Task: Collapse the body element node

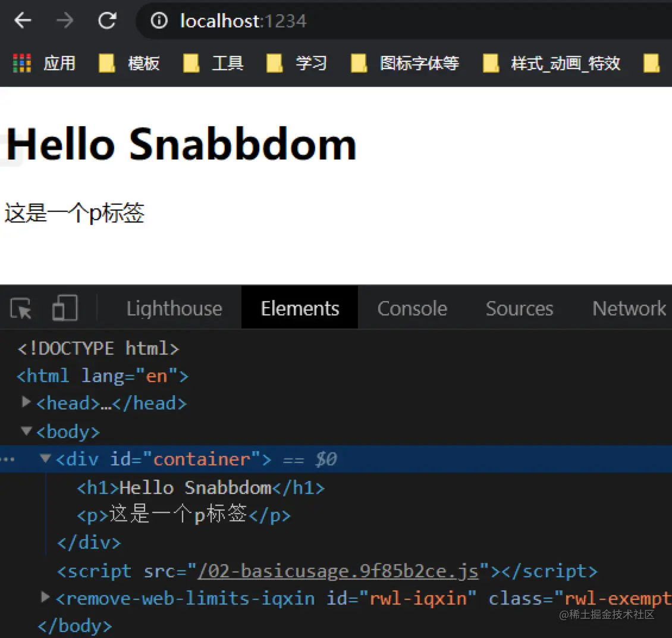Action: [27, 430]
